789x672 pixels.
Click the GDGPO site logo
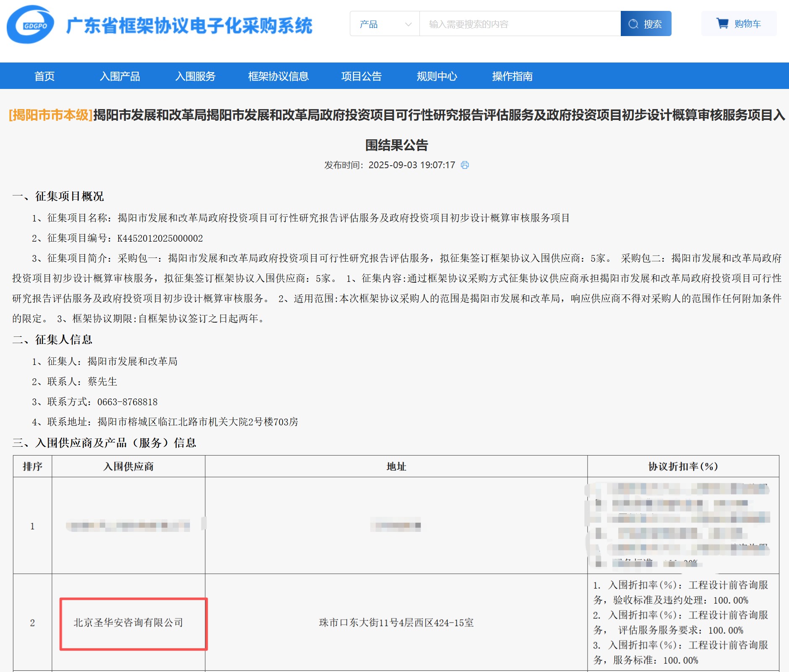coord(30,25)
